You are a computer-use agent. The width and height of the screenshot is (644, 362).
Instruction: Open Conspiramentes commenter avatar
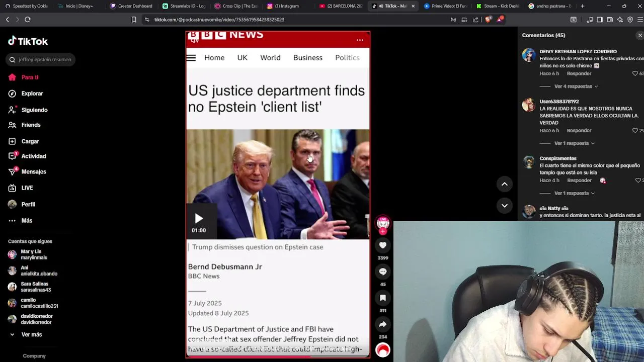(x=529, y=162)
